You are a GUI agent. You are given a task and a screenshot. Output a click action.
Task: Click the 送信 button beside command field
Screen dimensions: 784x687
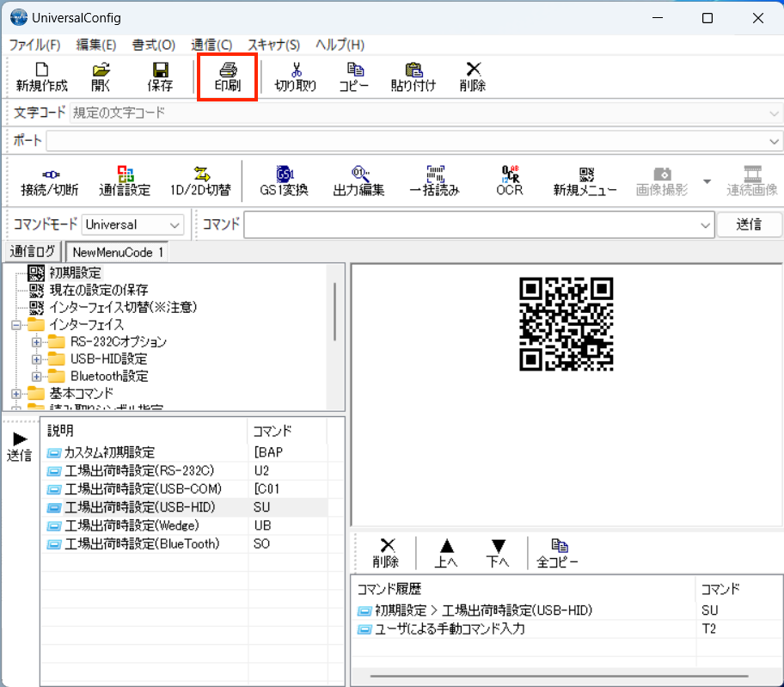(x=749, y=224)
